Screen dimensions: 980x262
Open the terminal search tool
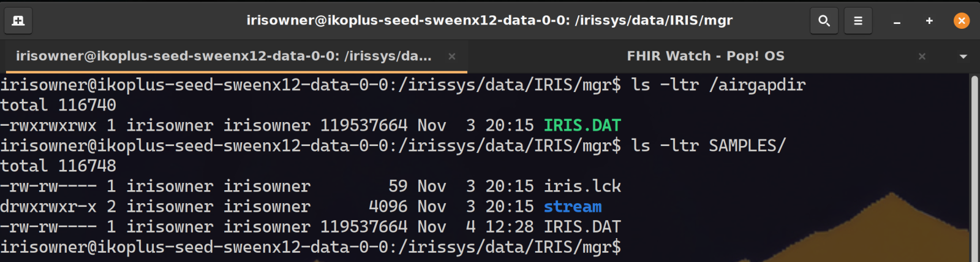pyautogui.click(x=824, y=21)
